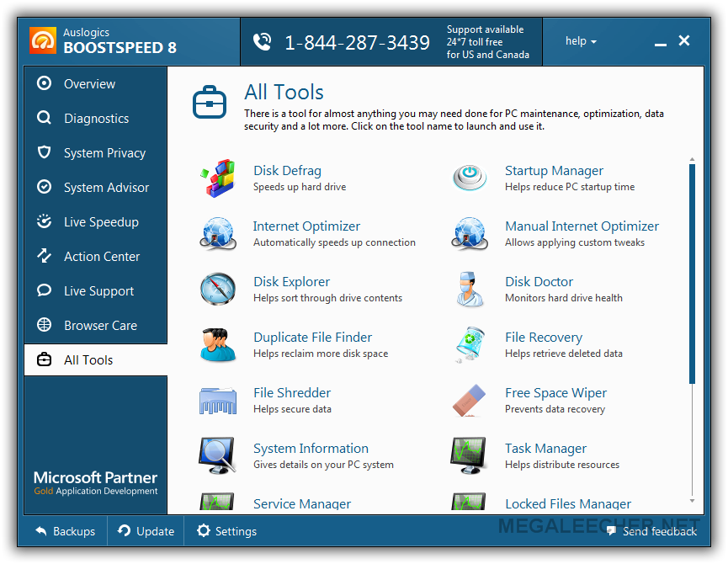Click the System Privacy shield icon
Screen dimensions: 728x564
(x=44, y=152)
